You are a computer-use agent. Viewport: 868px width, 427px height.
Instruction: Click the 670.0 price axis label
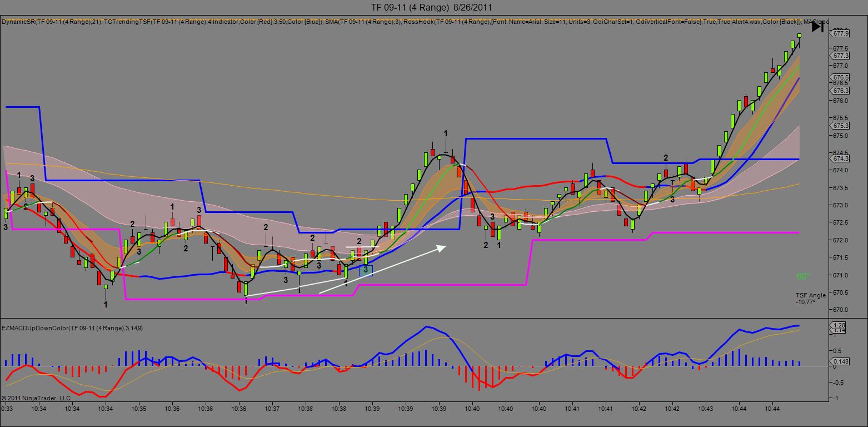click(x=841, y=310)
